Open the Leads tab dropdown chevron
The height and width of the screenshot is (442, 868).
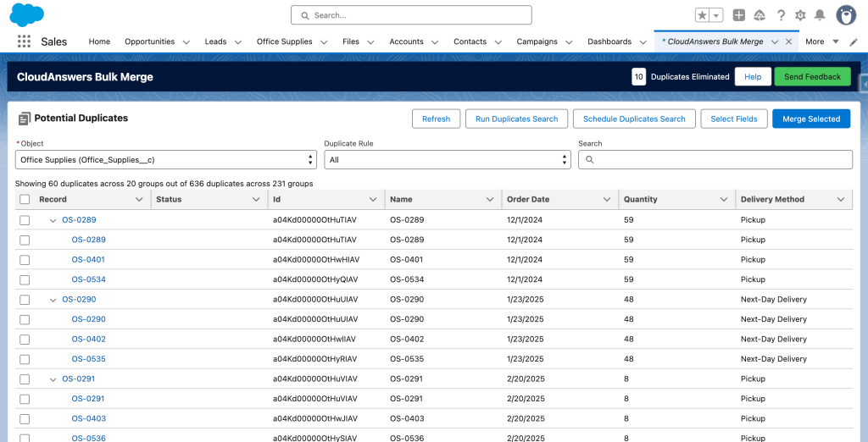click(x=238, y=42)
